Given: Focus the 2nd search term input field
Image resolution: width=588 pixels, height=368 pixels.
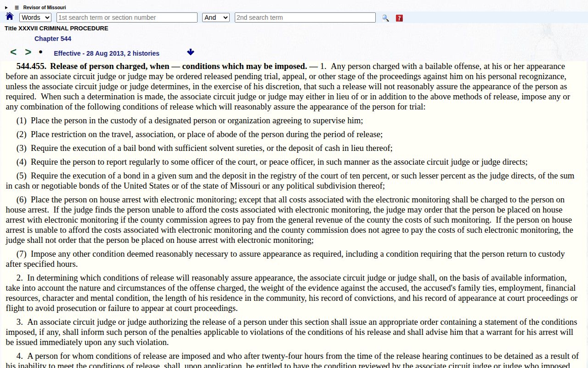Looking at the screenshot, I should 305,17.
